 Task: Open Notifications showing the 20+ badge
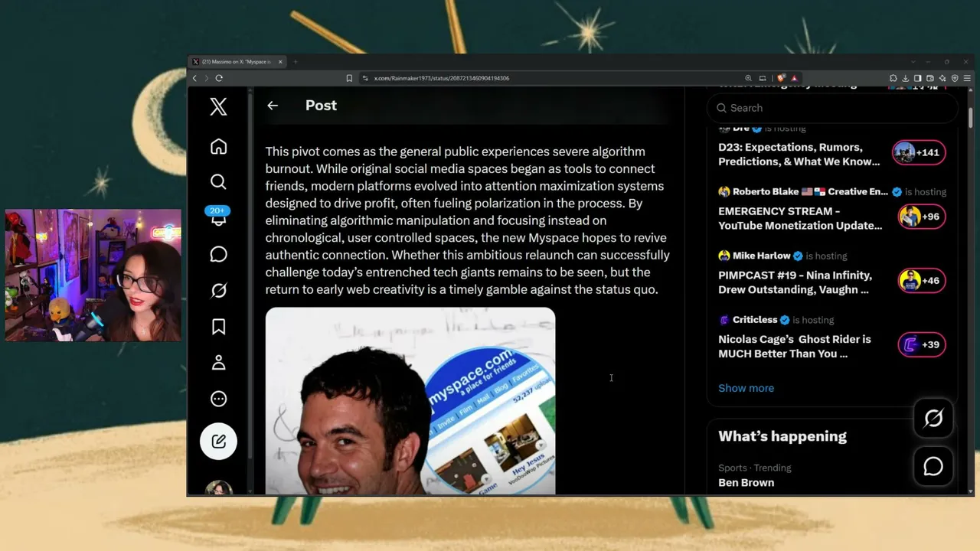218,217
